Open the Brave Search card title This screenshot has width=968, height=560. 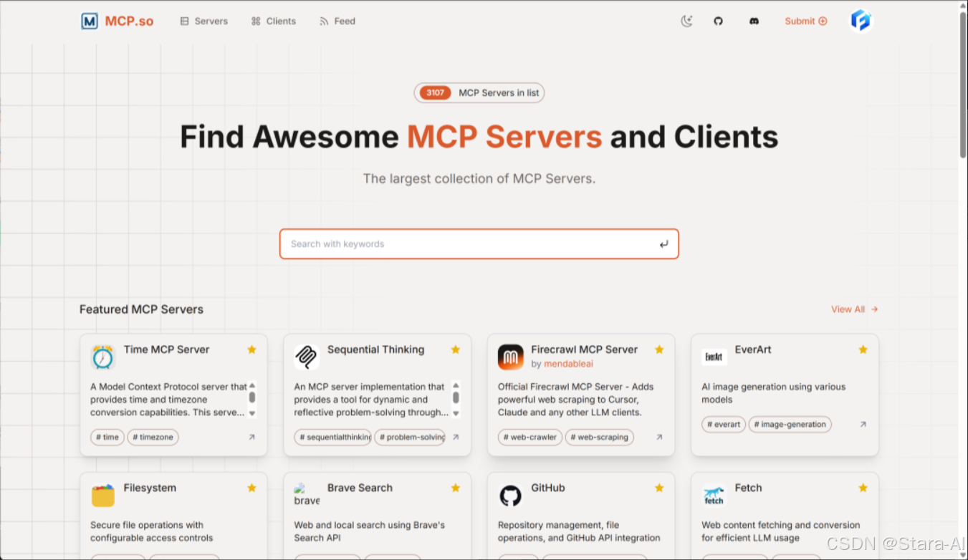coord(360,488)
